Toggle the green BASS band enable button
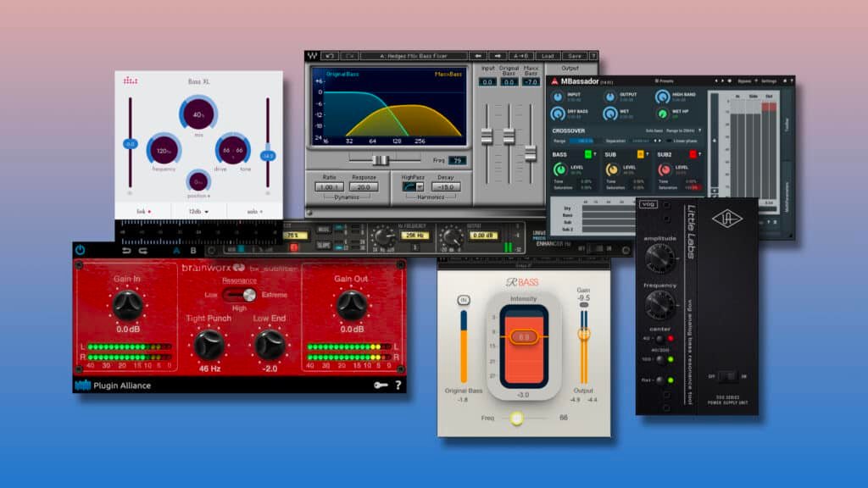868x488 pixels. coord(588,154)
